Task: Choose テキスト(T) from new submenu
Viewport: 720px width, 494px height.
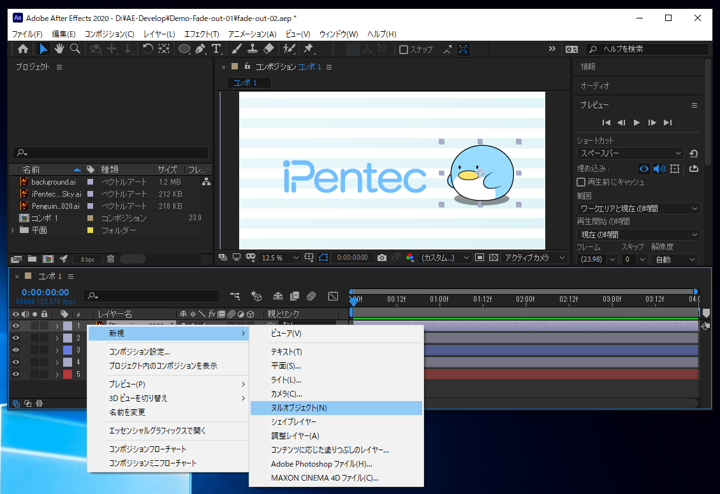Action: click(336, 352)
